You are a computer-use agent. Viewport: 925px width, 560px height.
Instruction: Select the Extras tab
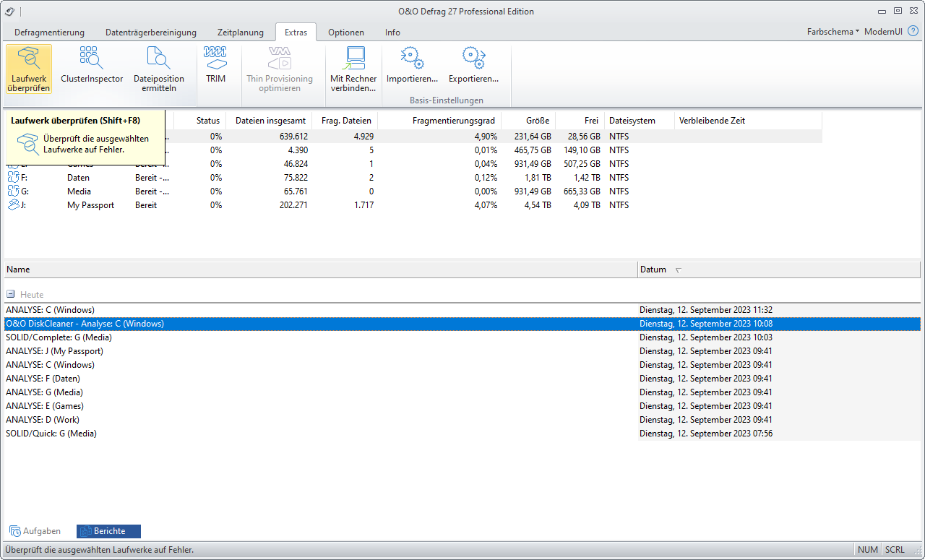point(296,33)
